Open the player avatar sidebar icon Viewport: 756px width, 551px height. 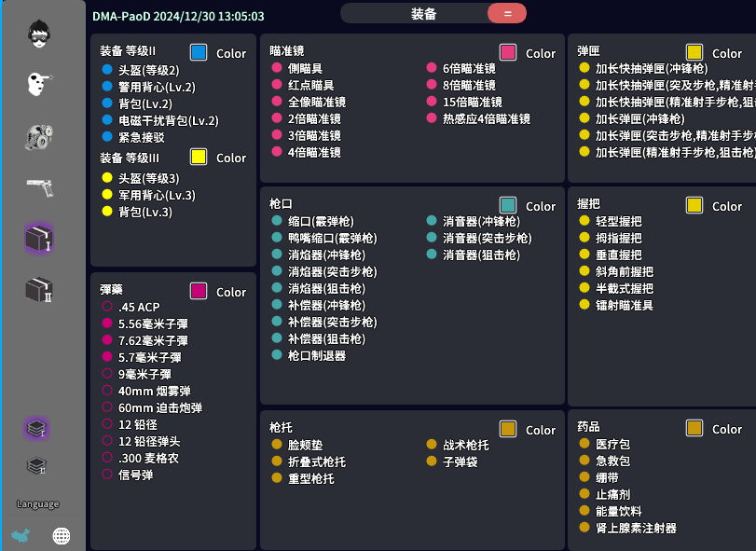(x=39, y=34)
